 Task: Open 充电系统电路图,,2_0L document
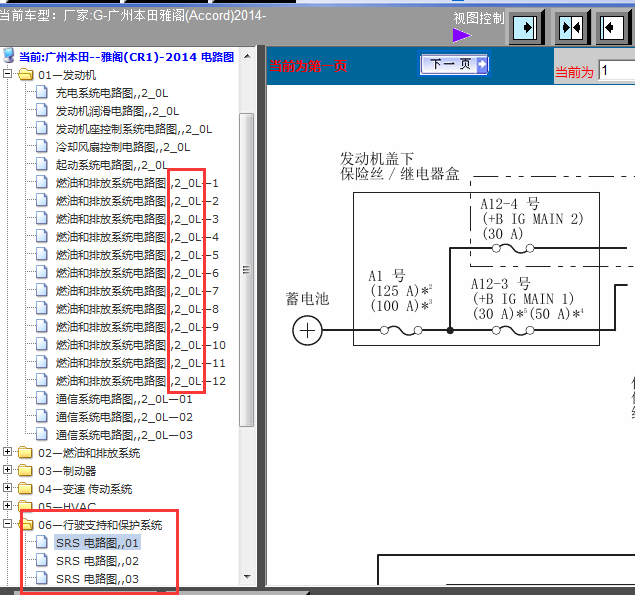click(x=112, y=93)
